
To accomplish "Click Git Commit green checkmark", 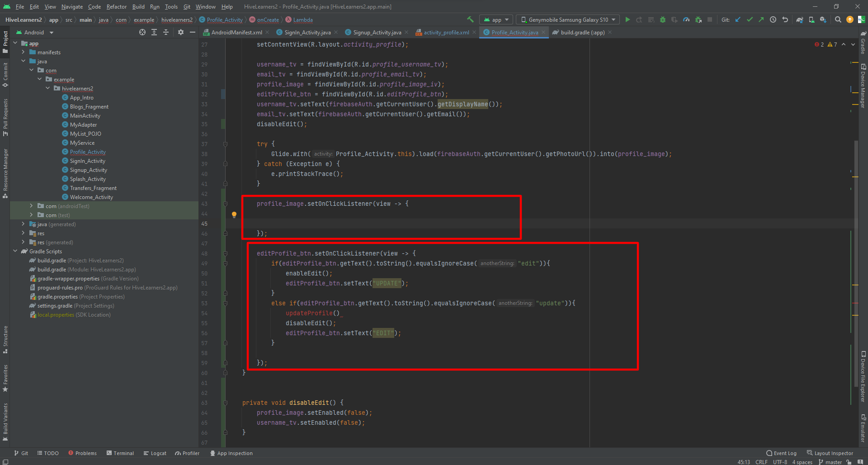I will click(x=750, y=19).
